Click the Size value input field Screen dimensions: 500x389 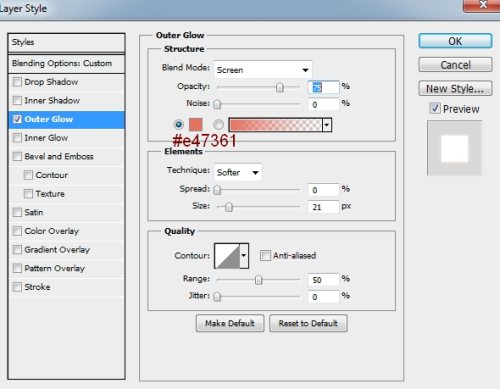tap(323, 207)
